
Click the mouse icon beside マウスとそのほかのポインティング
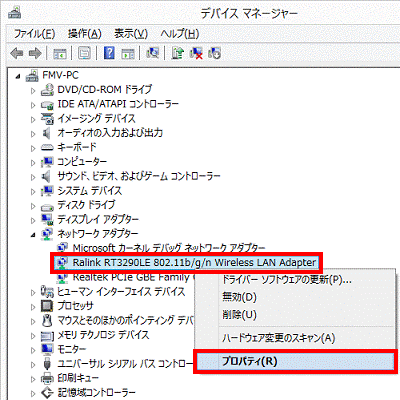tap(47, 321)
